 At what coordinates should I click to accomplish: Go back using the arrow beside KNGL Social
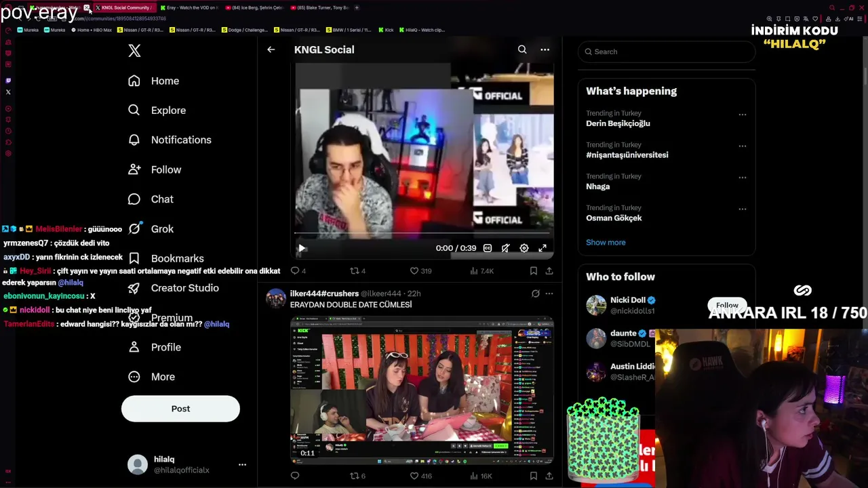[271, 49]
